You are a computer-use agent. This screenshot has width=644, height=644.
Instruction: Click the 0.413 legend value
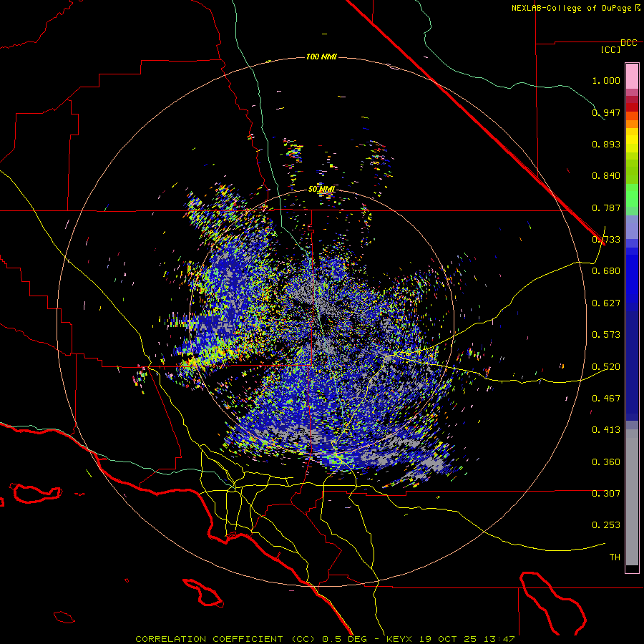[x=606, y=430]
